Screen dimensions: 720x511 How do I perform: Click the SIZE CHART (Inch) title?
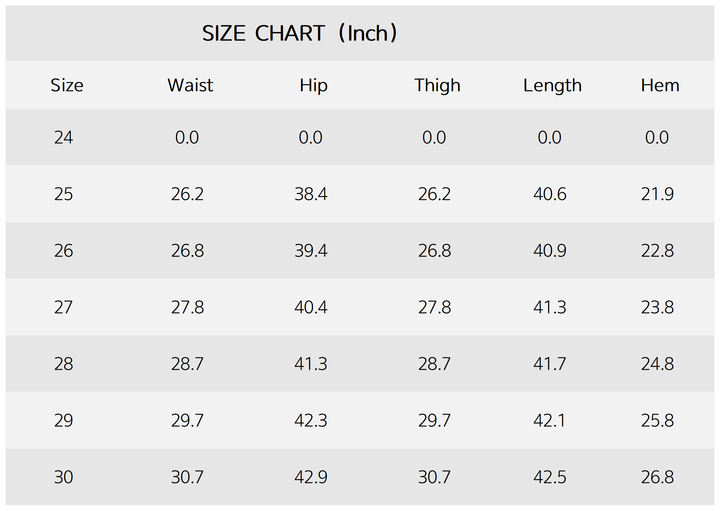pos(301,33)
